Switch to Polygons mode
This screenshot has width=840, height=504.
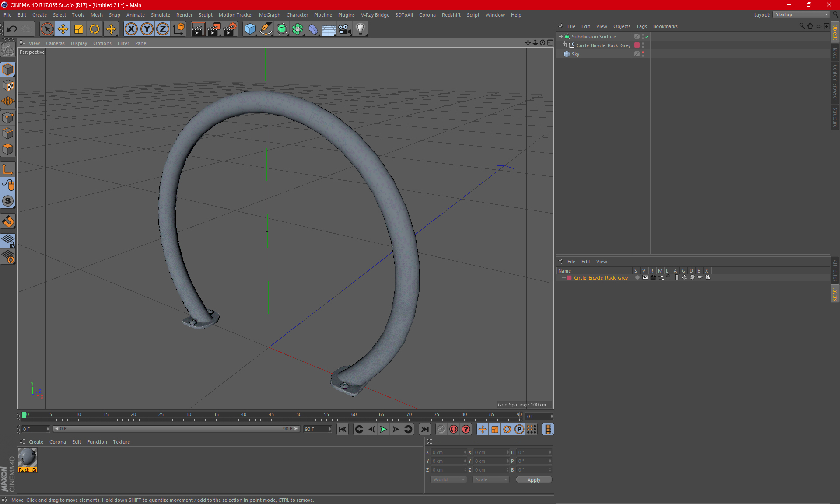(8, 149)
